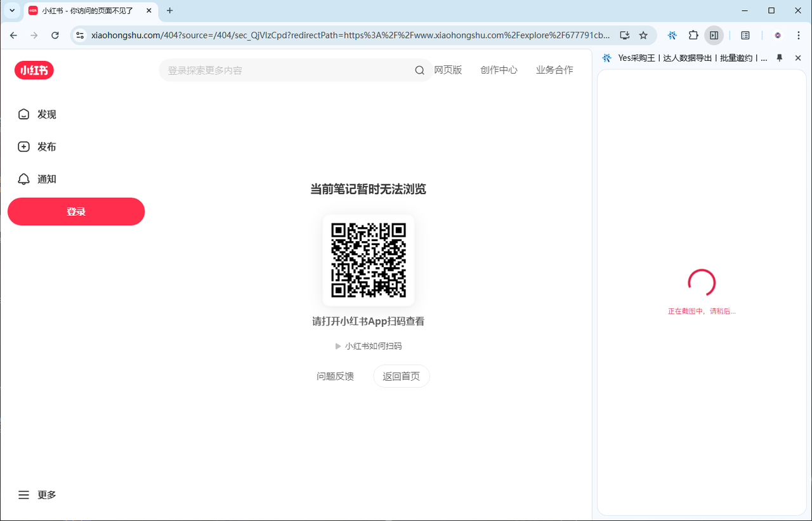
Task: Reload the page
Action: tap(55, 36)
